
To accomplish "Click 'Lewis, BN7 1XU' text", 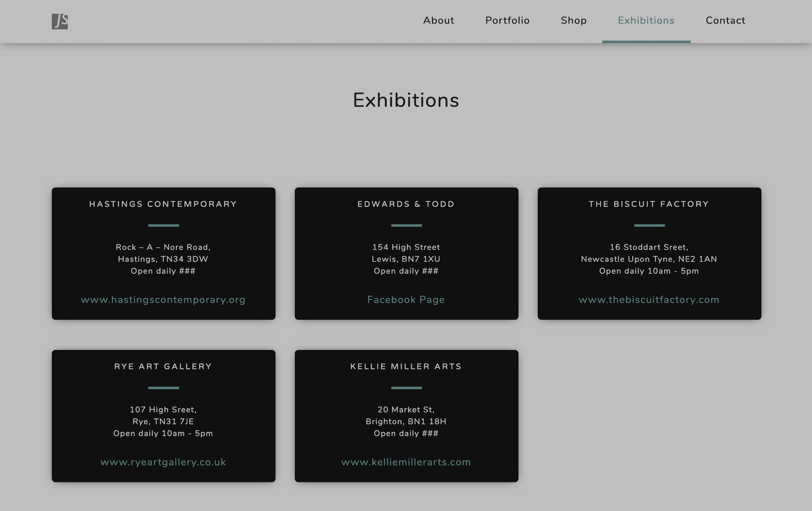I will (406, 259).
